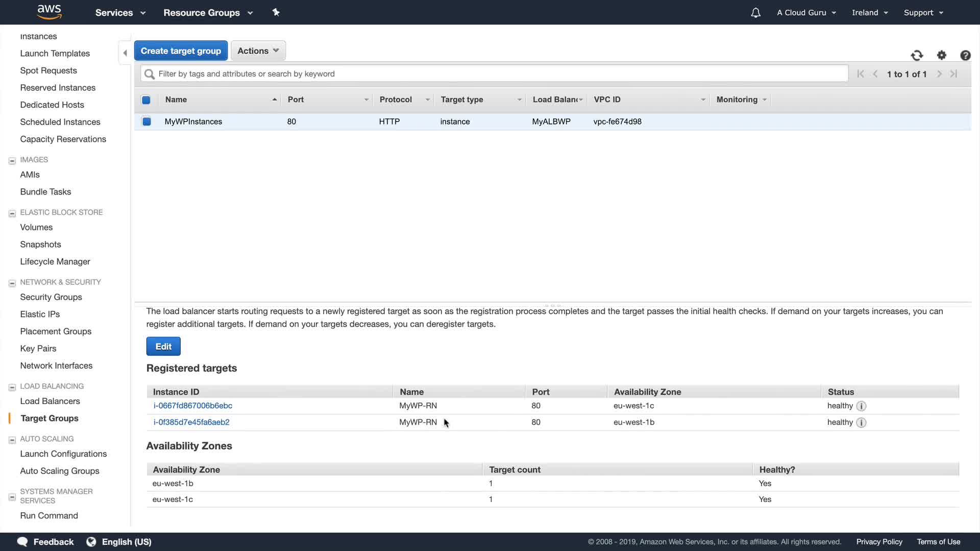Toggle the select-all checkbox in the table header
980x551 pixels.
tap(146, 100)
